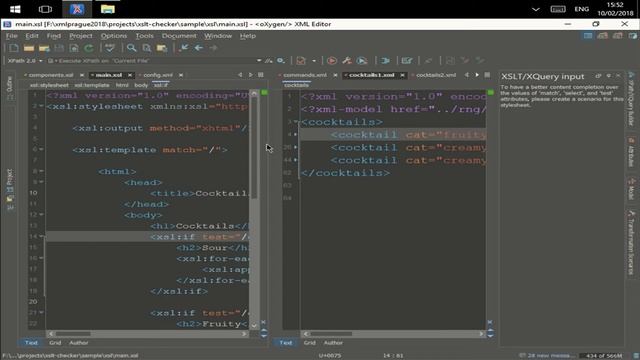The width and height of the screenshot is (640, 360).
Task: Switch left editor to Author mode
Action: [78, 343]
